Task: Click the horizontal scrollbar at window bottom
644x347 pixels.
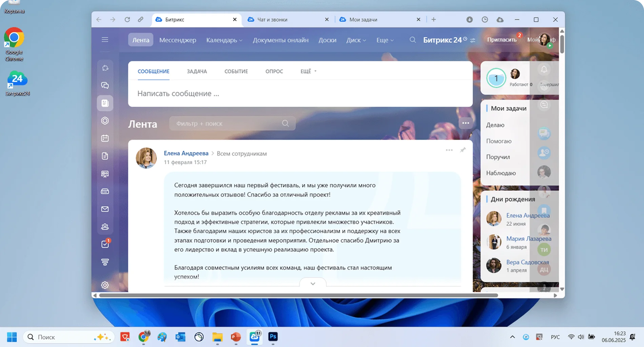Action: pos(298,295)
